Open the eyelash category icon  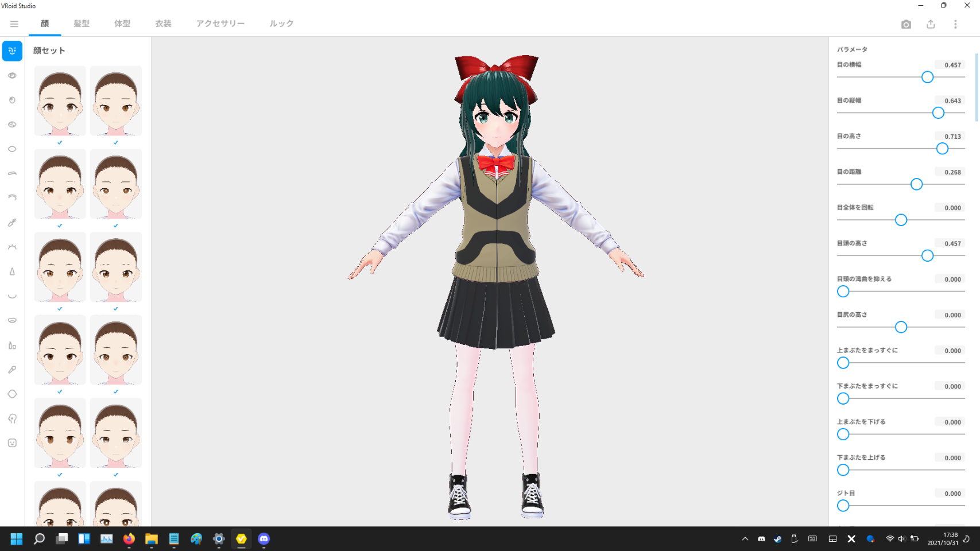[12, 247]
